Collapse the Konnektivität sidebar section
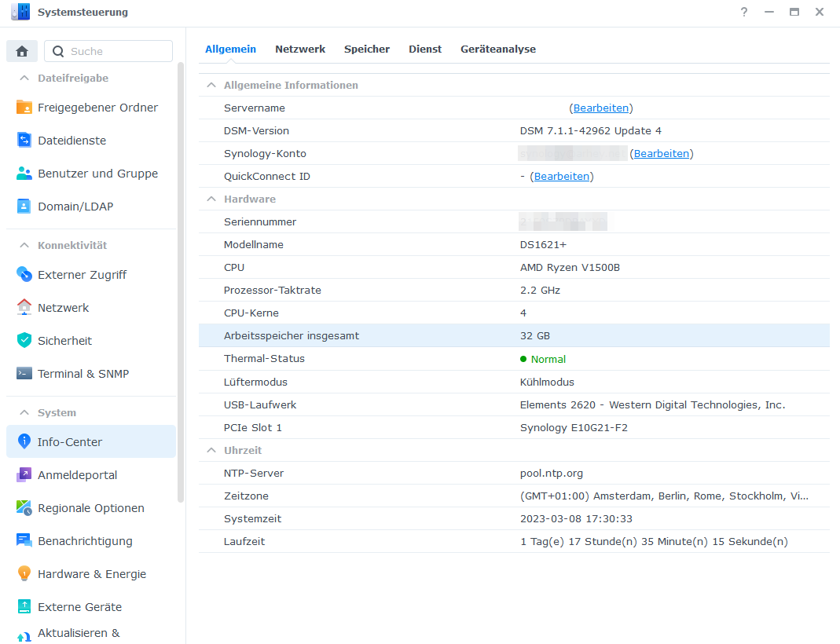 pos(24,245)
